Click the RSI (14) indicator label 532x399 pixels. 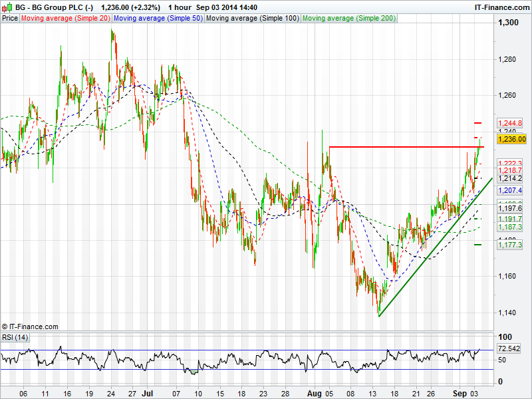[x=15, y=337]
